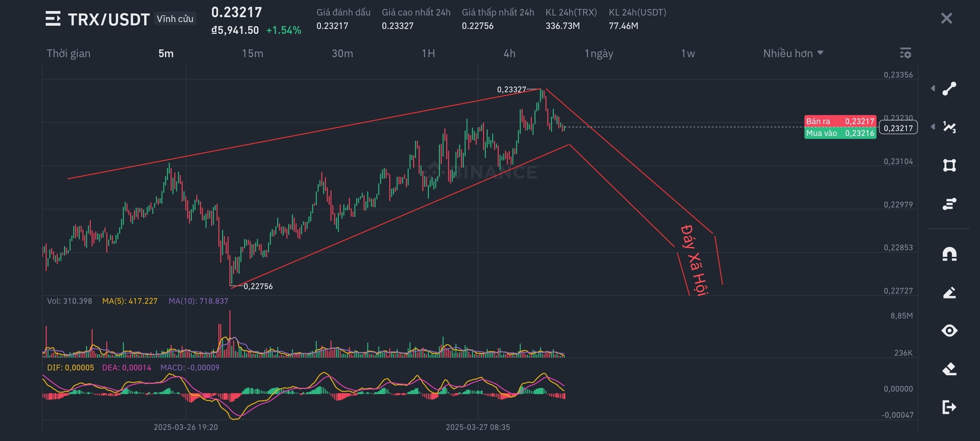Switch to the 5m timeframe

(166, 53)
